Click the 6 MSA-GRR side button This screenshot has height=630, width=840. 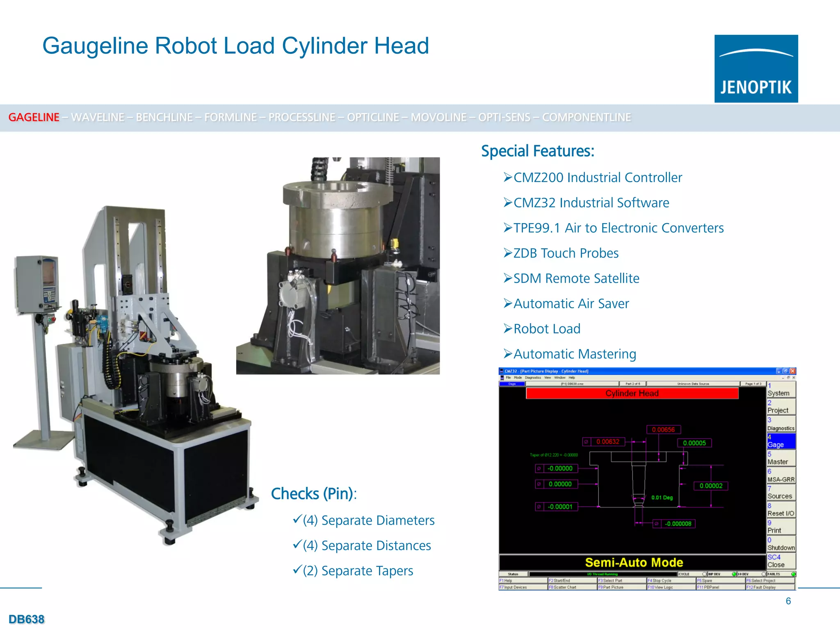click(x=781, y=475)
